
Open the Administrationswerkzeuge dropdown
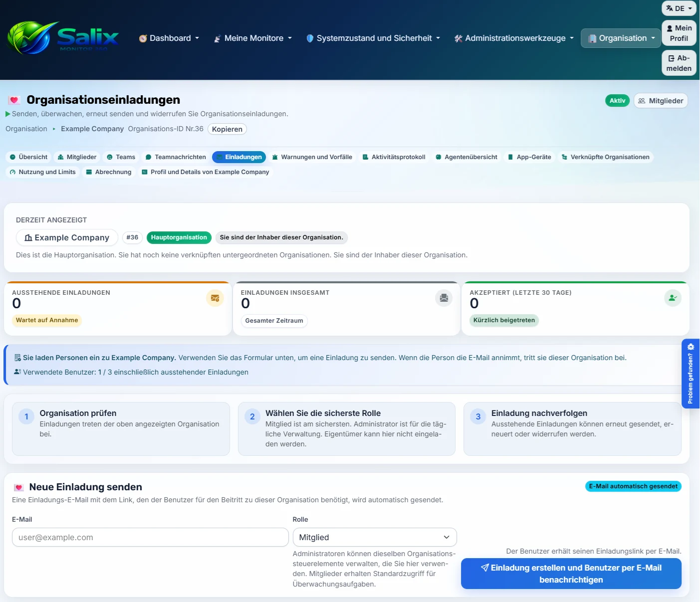(x=514, y=38)
